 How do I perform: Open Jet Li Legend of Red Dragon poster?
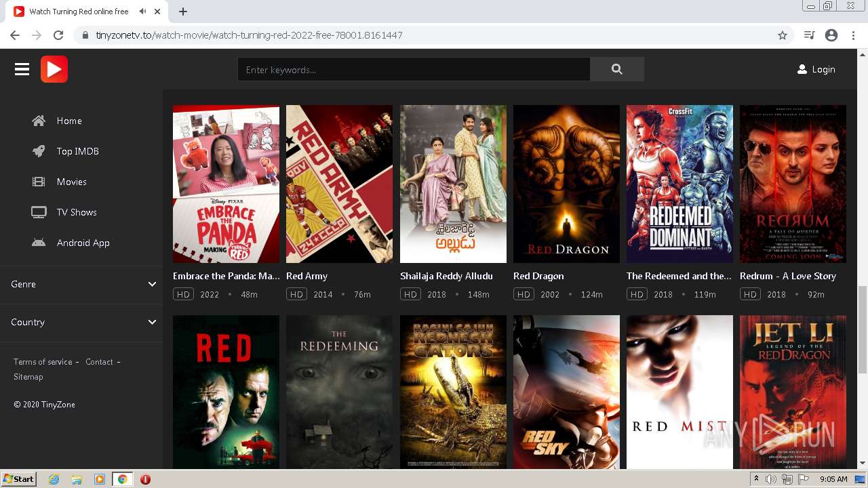793,392
